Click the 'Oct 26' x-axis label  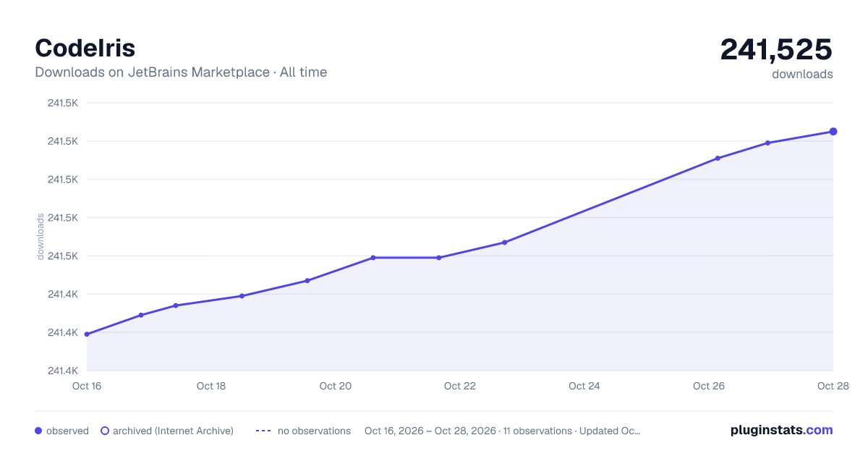[709, 386]
